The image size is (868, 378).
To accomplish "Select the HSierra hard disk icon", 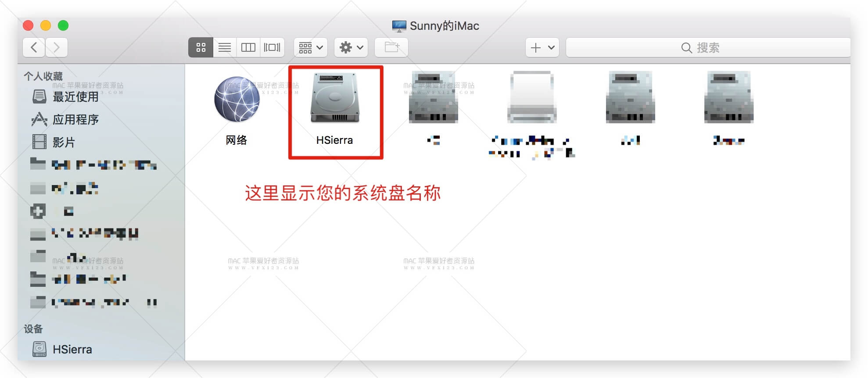I will click(335, 98).
